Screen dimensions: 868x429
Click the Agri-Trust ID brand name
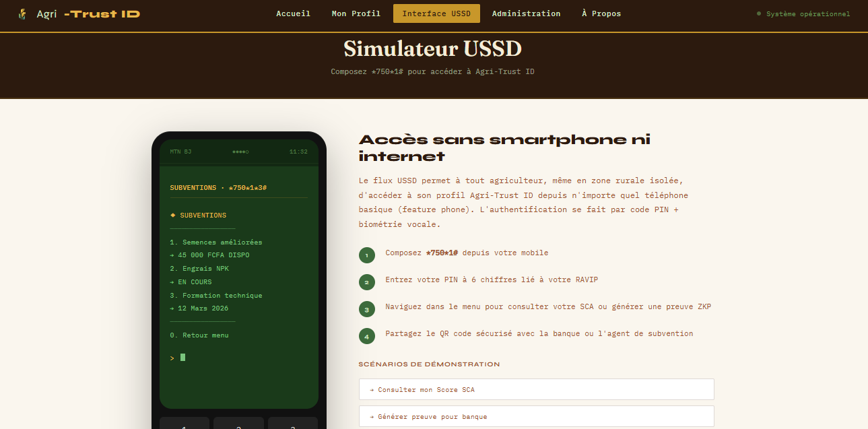[x=88, y=13]
